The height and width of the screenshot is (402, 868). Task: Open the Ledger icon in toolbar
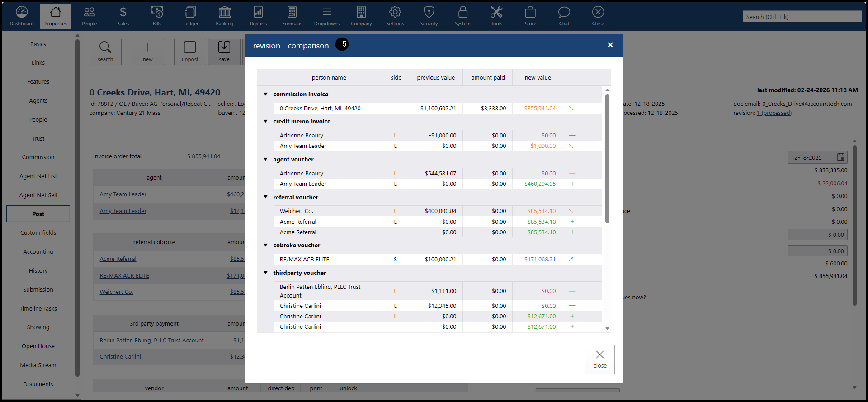click(190, 16)
